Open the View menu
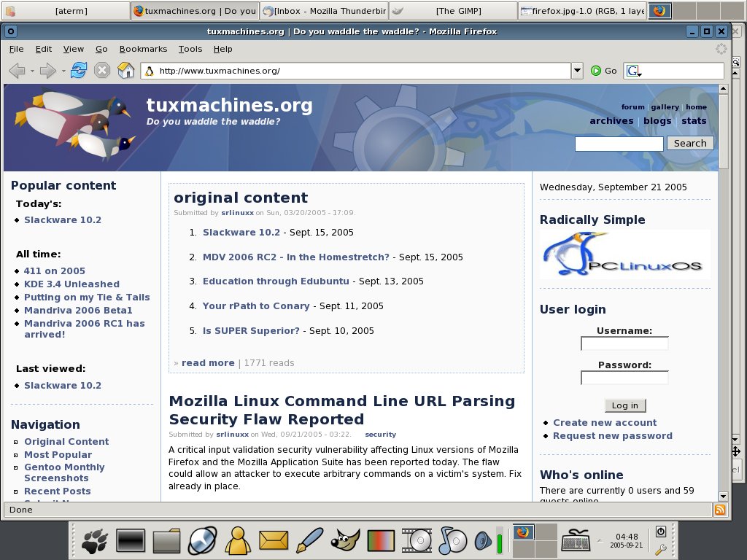This screenshot has height=560, width=747. tap(74, 49)
